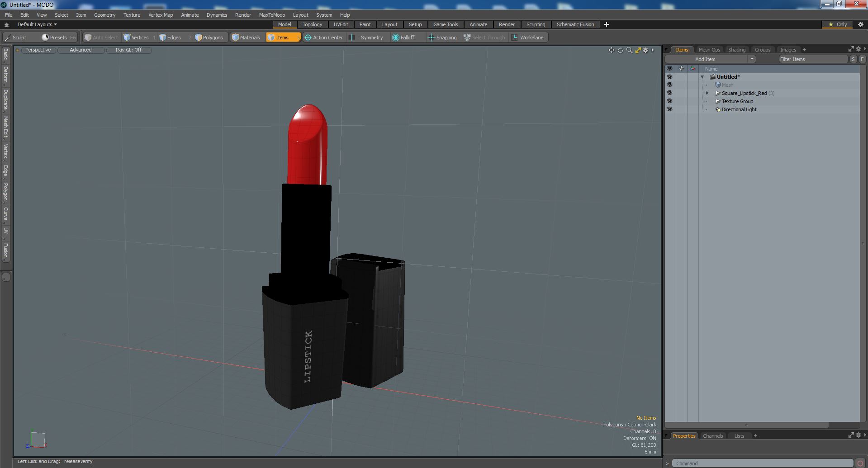This screenshot has width=868, height=468.
Task: Click the record button beside Command field
Action: point(860,463)
